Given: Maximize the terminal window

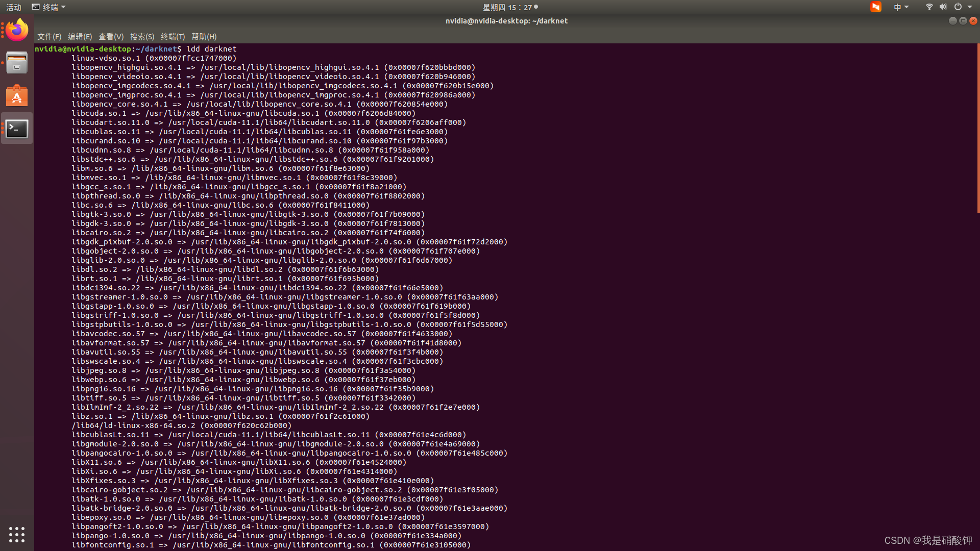Looking at the screenshot, I should (x=963, y=21).
